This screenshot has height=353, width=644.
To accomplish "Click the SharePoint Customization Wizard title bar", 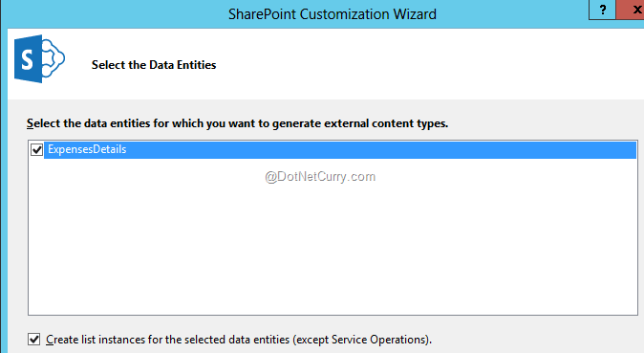I will (x=333, y=14).
